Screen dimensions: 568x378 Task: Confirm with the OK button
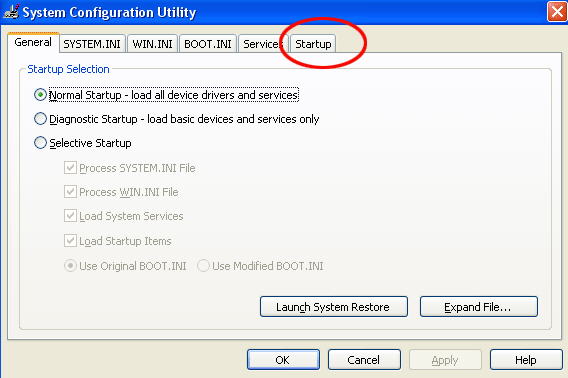pyautogui.click(x=283, y=360)
